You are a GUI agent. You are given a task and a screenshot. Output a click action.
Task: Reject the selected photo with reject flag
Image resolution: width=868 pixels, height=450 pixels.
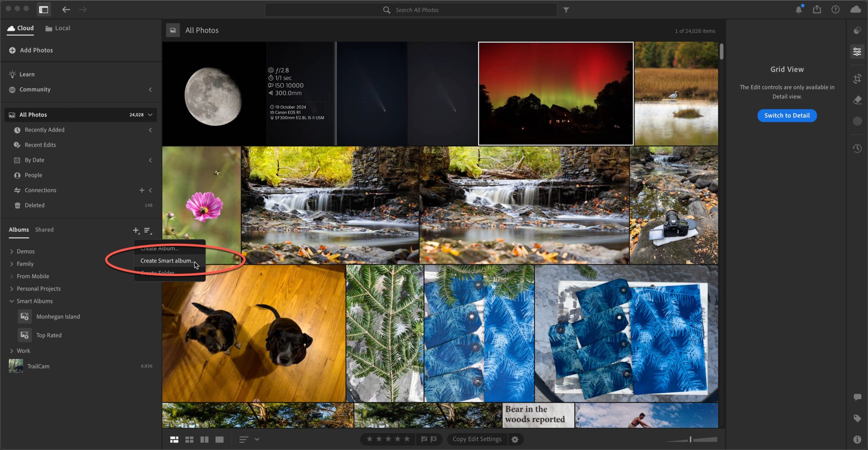click(434, 439)
